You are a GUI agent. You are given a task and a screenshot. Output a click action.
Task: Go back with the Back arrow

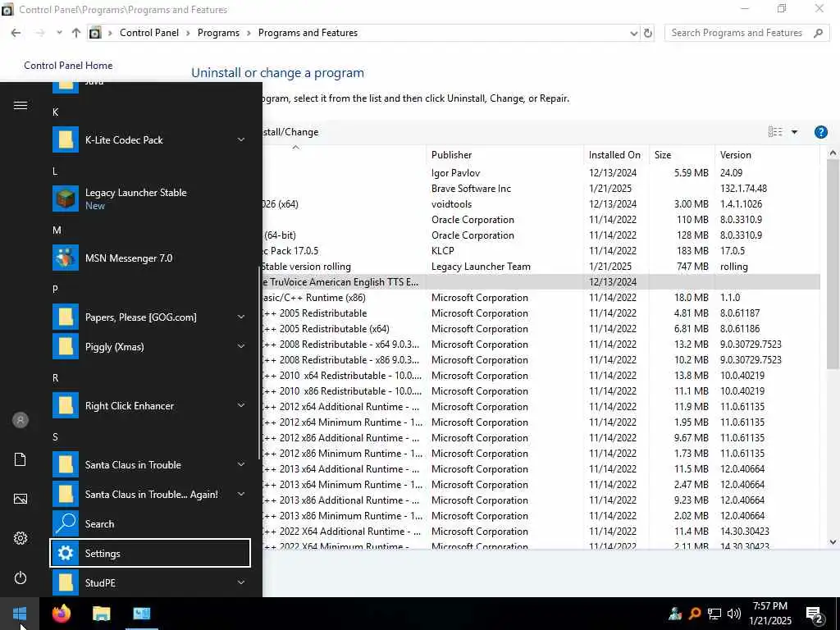(16, 33)
